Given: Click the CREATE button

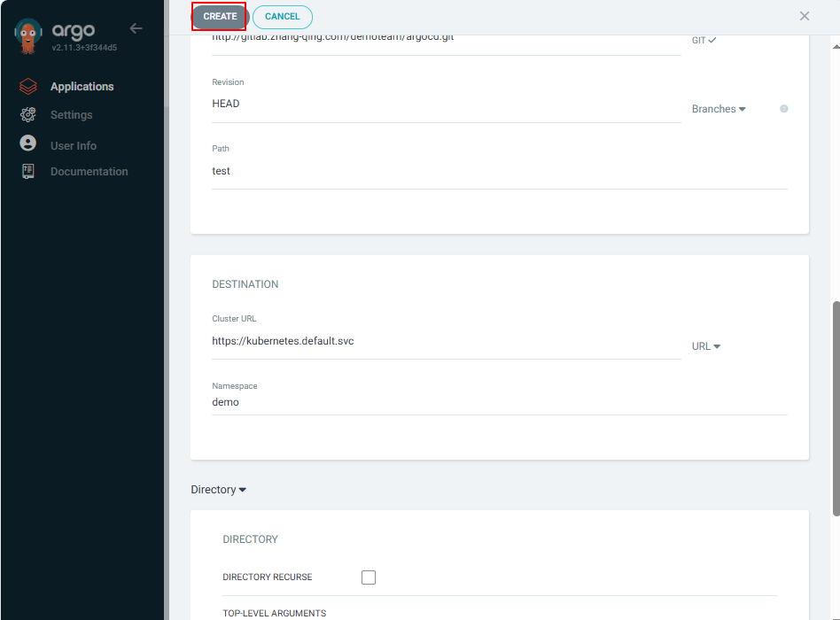Looking at the screenshot, I should pos(220,17).
